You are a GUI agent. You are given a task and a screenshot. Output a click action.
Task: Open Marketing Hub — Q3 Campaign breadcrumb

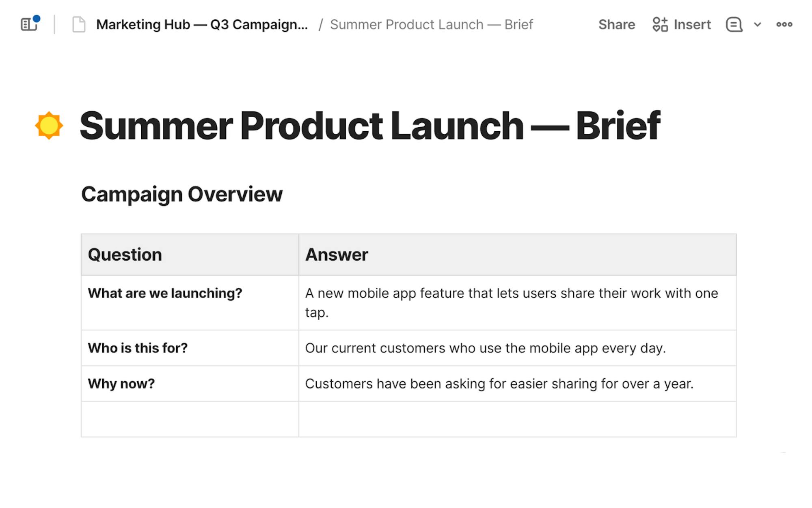(x=202, y=24)
